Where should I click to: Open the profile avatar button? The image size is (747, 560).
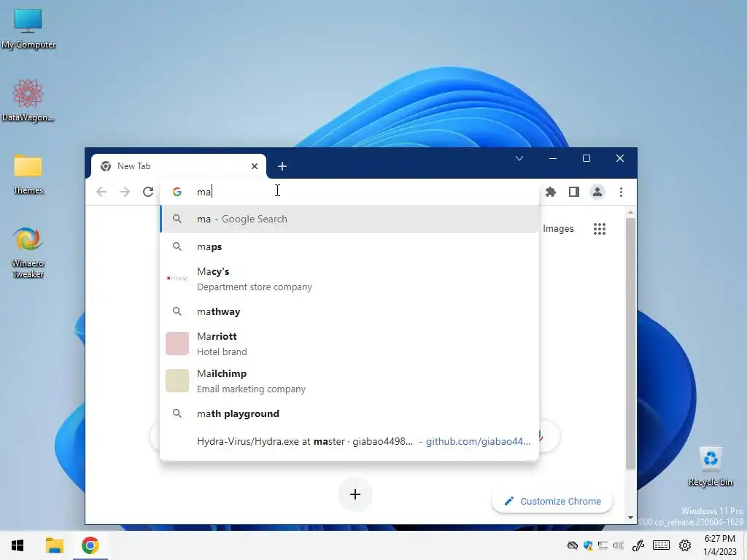tap(597, 192)
